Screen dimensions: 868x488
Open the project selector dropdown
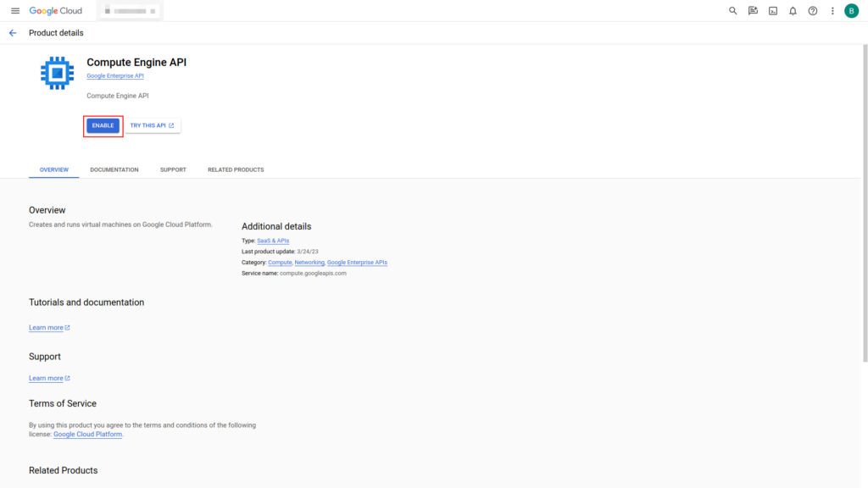(x=129, y=11)
